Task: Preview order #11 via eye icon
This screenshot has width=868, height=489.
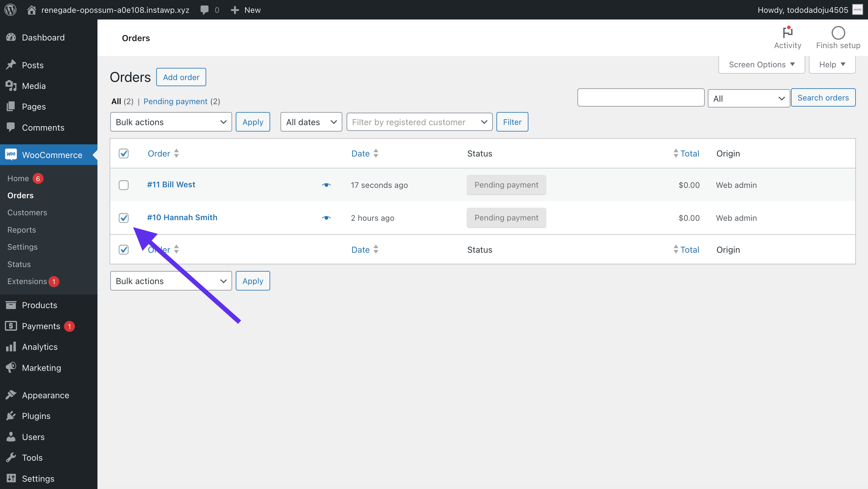Action: [x=326, y=185]
